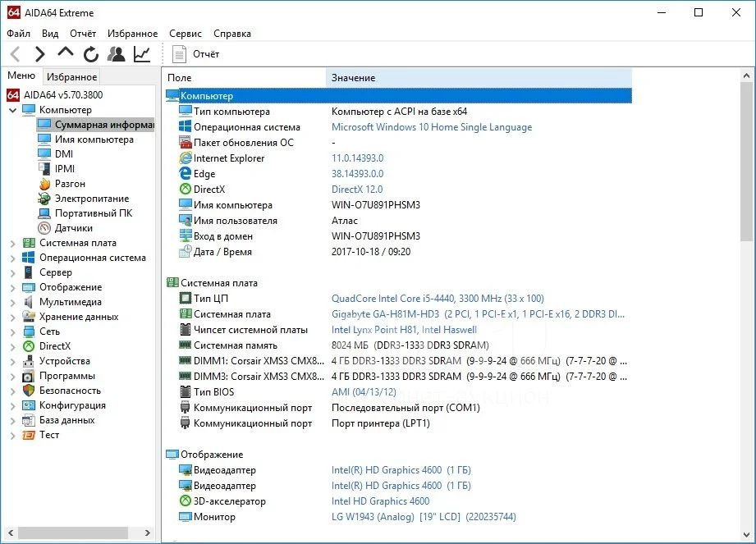Click the Отчёт report toolbar button
The height and width of the screenshot is (544, 756).
[x=195, y=54]
